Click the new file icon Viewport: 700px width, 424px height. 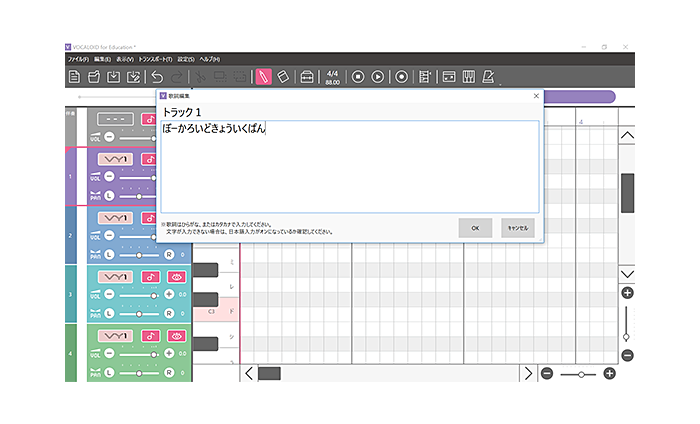point(74,77)
